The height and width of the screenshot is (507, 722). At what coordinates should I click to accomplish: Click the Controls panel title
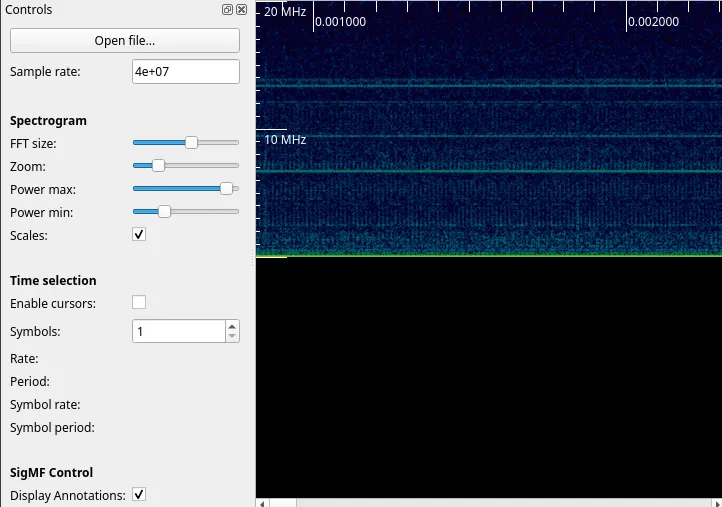29,10
